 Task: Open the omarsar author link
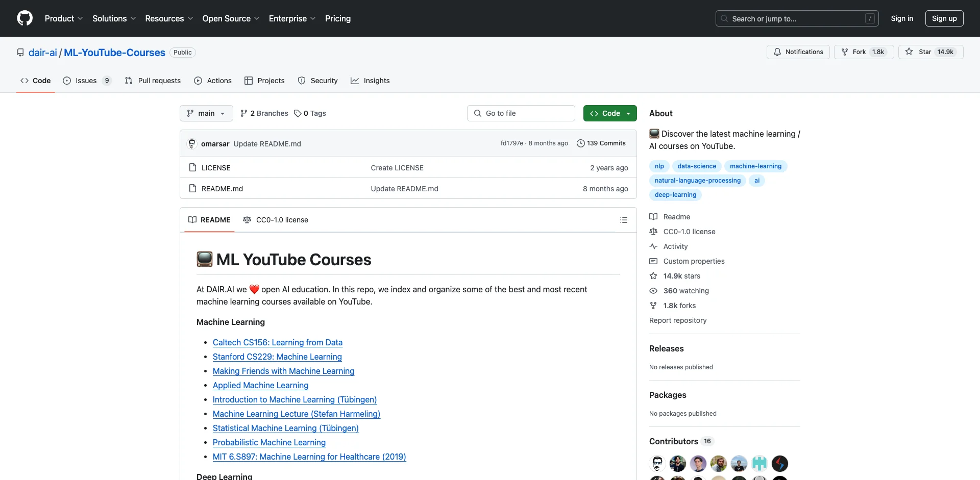coord(215,144)
